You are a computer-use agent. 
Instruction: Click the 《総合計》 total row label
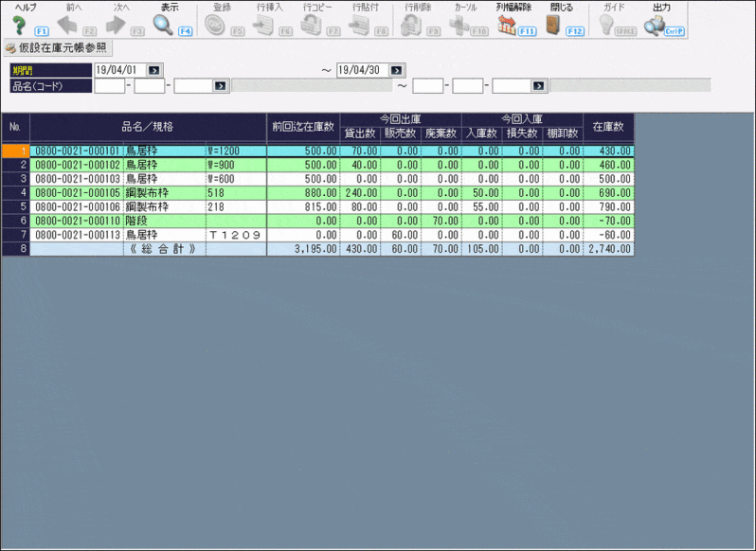(x=165, y=249)
